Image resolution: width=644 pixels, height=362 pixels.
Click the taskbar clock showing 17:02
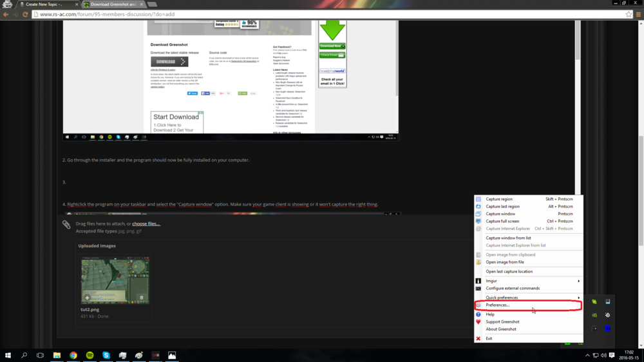(x=629, y=356)
